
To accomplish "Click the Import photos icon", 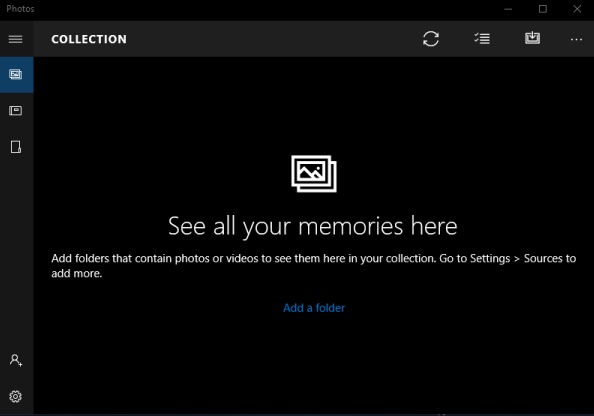I will (532, 38).
